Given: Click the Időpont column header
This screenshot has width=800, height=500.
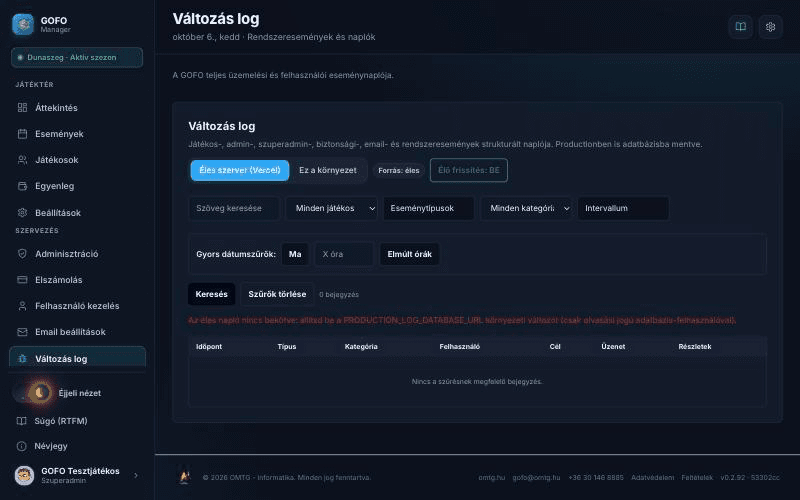Looking at the screenshot, I should pyautogui.click(x=209, y=346).
